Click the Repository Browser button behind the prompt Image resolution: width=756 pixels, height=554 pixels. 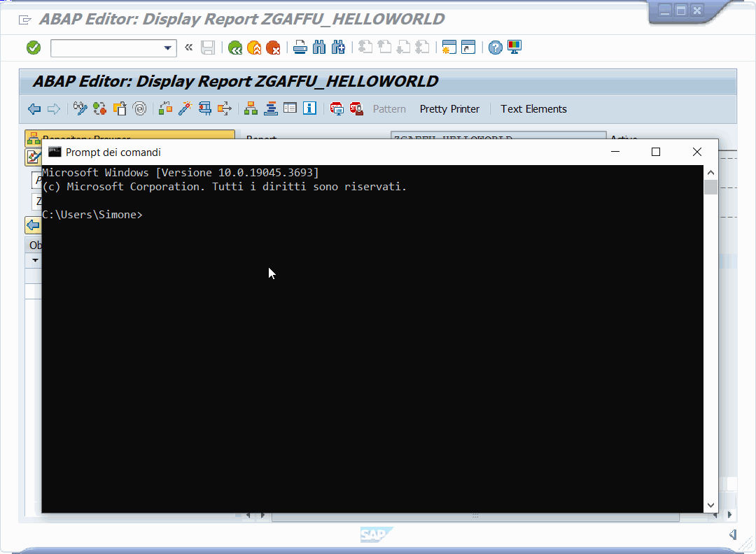tap(130, 134)
